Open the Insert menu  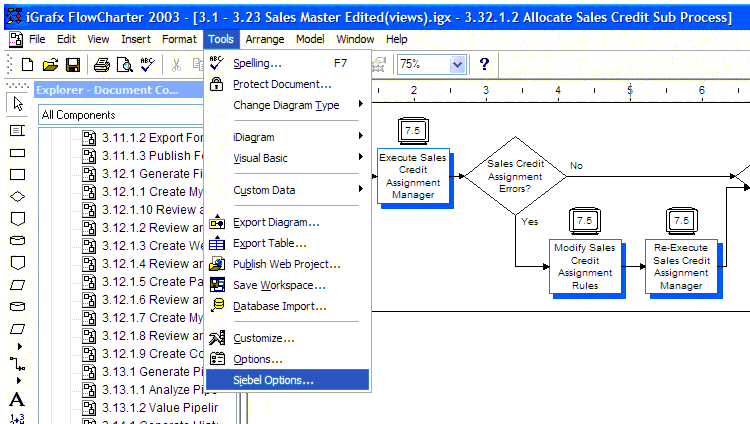pyautogui.click(x=135, y=39)
